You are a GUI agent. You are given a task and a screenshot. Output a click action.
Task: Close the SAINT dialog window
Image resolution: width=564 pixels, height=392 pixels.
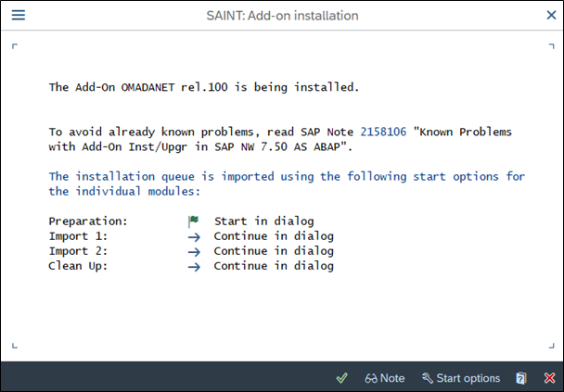click(551, 15)
